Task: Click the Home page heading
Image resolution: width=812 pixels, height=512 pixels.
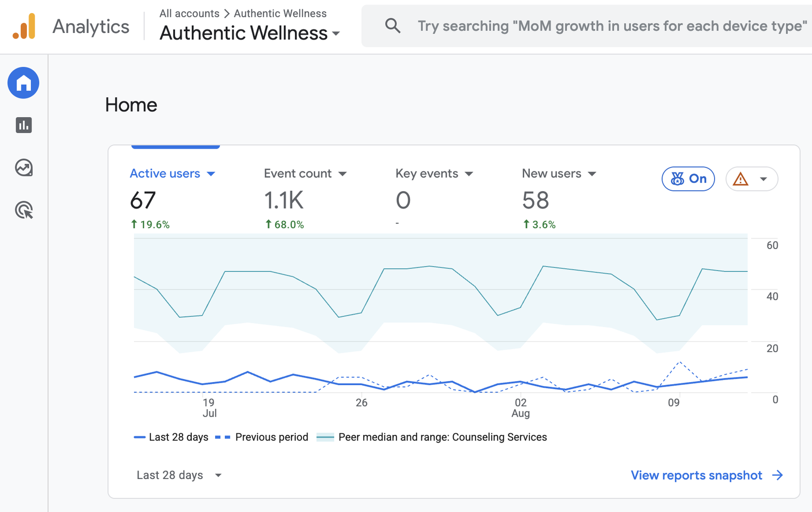Action: [x=131, y=105]
